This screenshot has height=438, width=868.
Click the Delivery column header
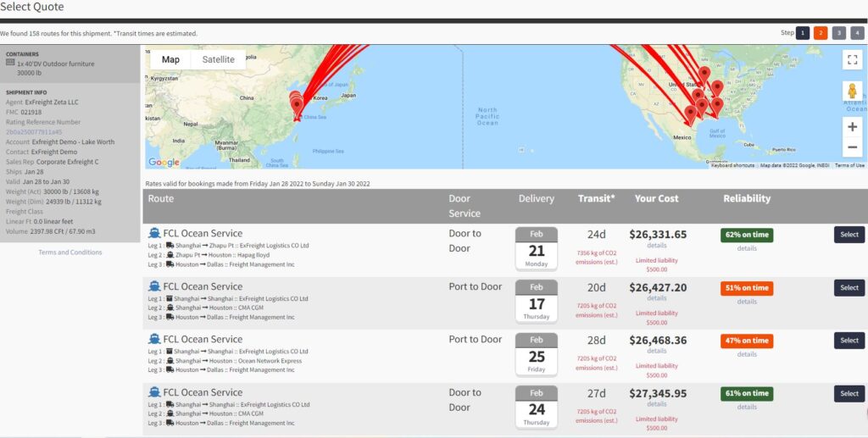537,198
